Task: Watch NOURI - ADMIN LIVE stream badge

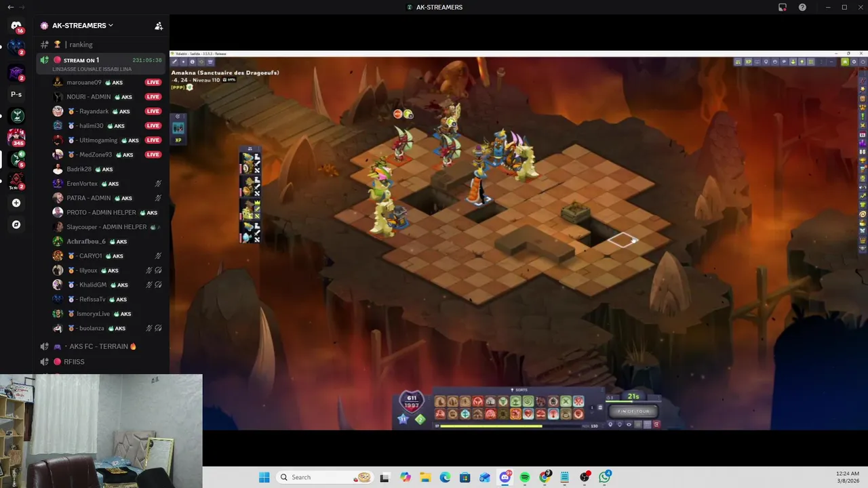Action: pos(153,97)
